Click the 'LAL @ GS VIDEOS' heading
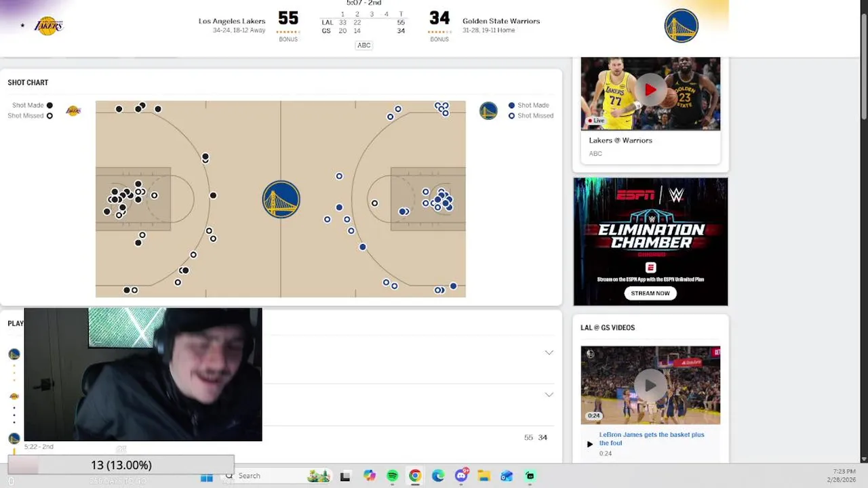 [608, 327]
